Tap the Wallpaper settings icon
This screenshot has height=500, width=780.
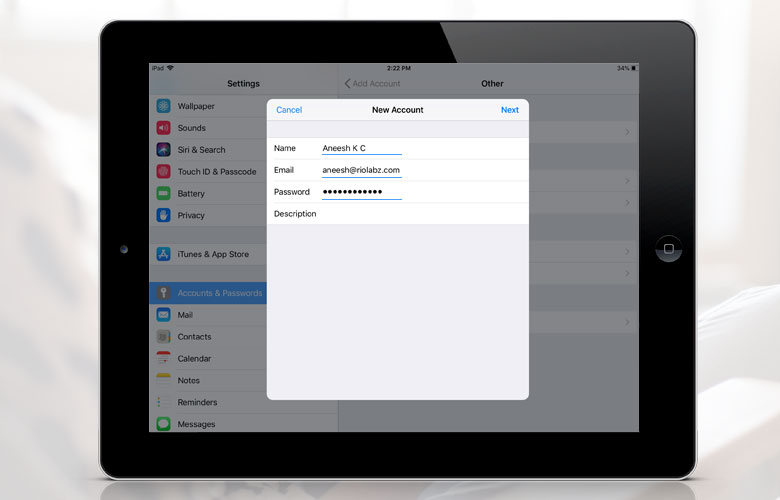point(163,106)
